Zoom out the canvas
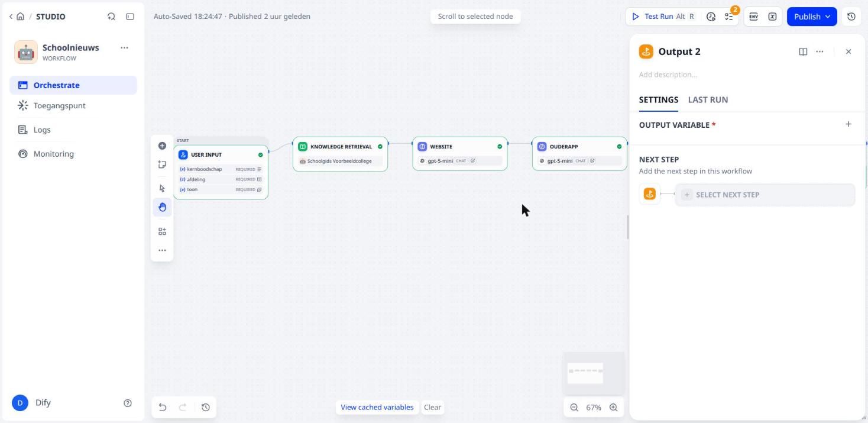868x423 pixels. pyautogui.click(x=574, y=407)
